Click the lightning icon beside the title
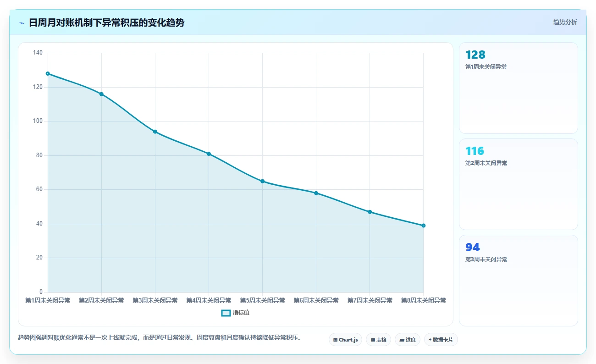This screenshot has height=364, width=596. [22, 23]
